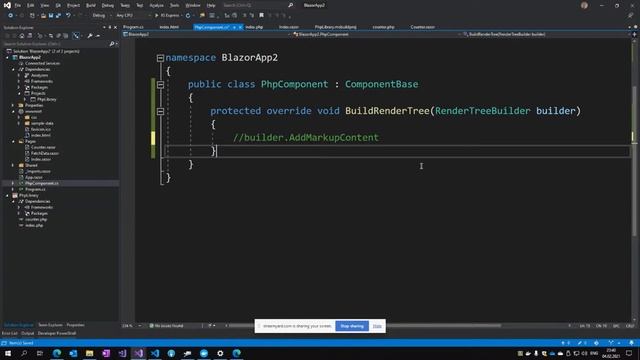
Task: Click the Solution Explorer Preview Selected Items icon
Action: point(98,36)
